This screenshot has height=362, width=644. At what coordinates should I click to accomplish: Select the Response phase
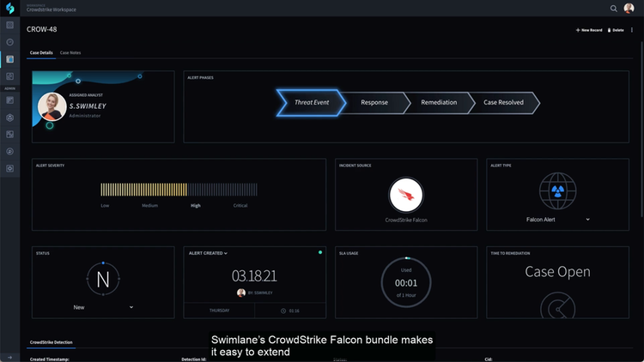coord(374,103)
